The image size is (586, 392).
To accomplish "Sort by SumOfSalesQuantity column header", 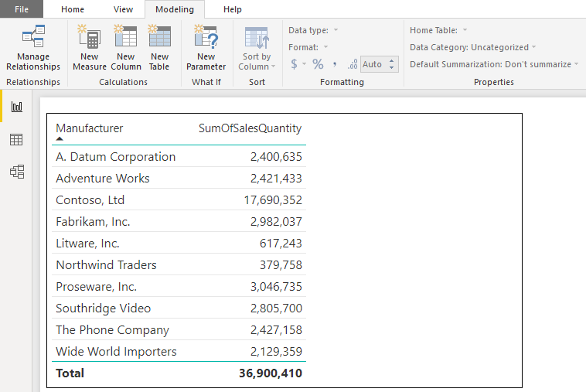I will 250,128.
